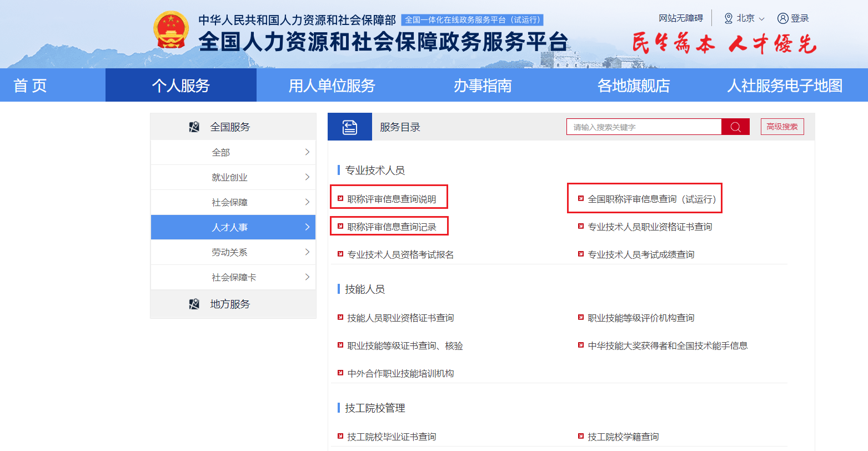Click the red arrow bullet before 专业技术人员职业资格证书查询
868x451 pixels.
[x=581, y=226]
